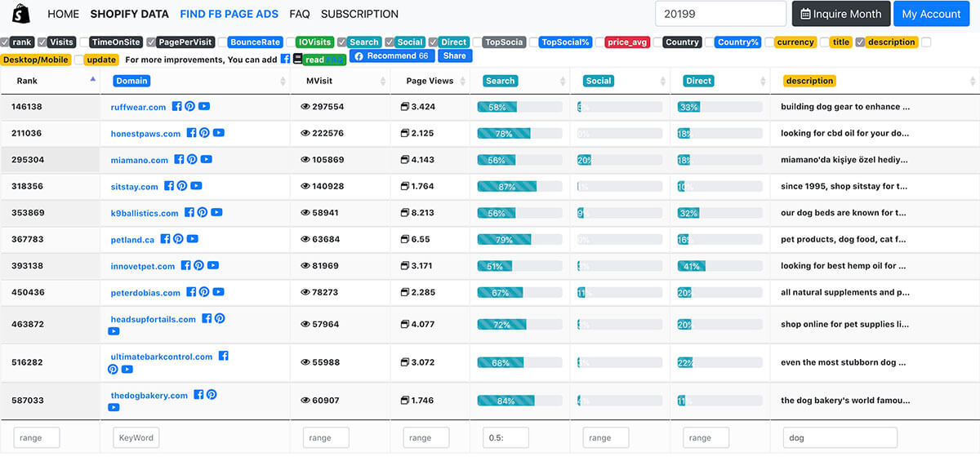Open ultimatebarkcontrol.com Facebook icon
This screenshot has height=461, width=980.
coord(224,356)
